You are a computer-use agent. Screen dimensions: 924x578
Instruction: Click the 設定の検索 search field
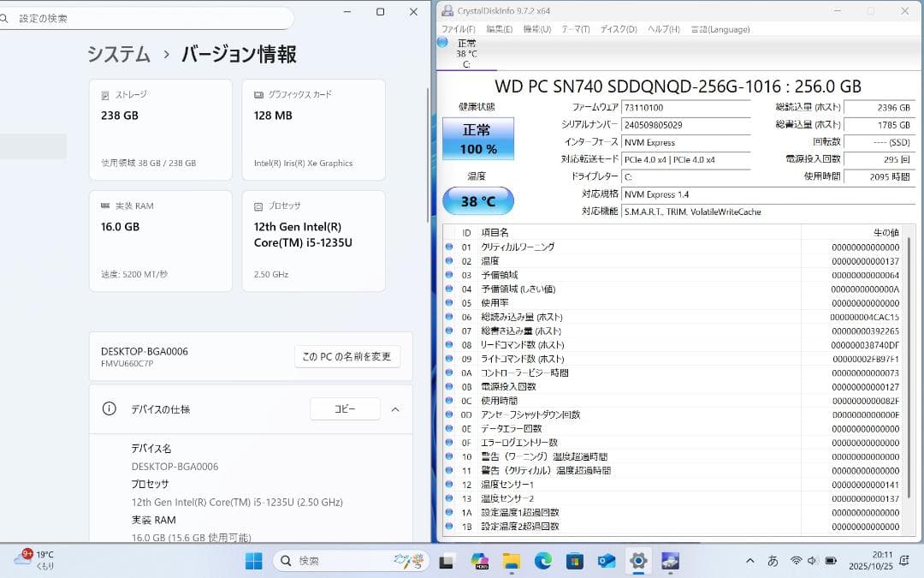click(150, 17)
